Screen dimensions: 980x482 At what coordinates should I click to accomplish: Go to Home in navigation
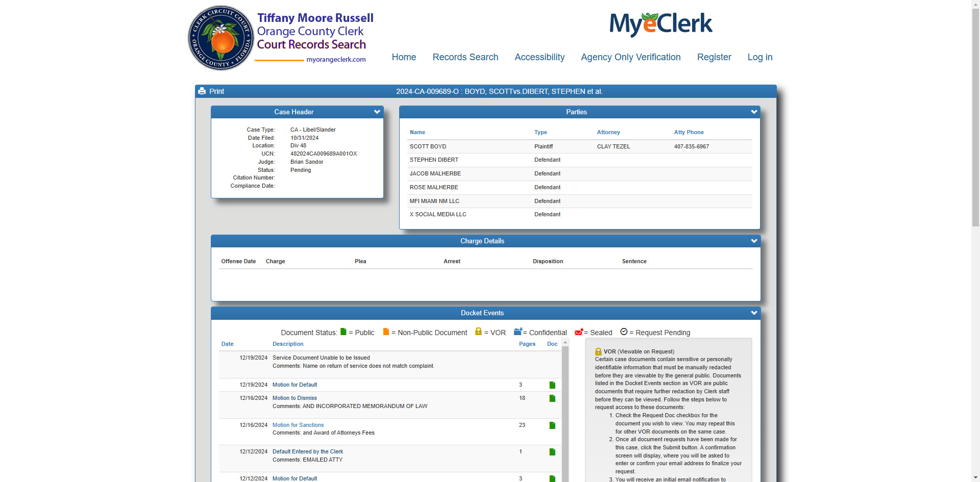pos(404,57)
